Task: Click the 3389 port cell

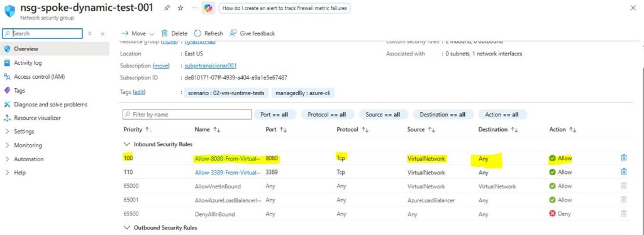Action: (x=272, y=172)
